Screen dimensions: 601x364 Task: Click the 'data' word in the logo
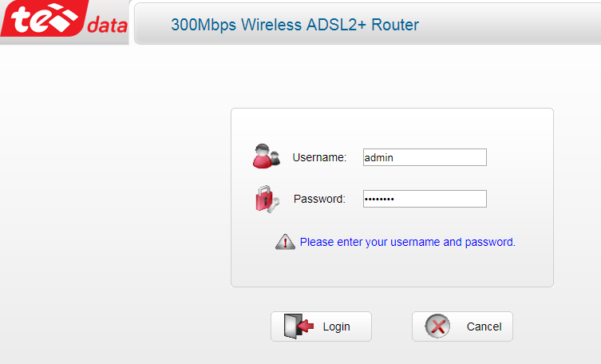pyautogui.click(x=106, y=26)
